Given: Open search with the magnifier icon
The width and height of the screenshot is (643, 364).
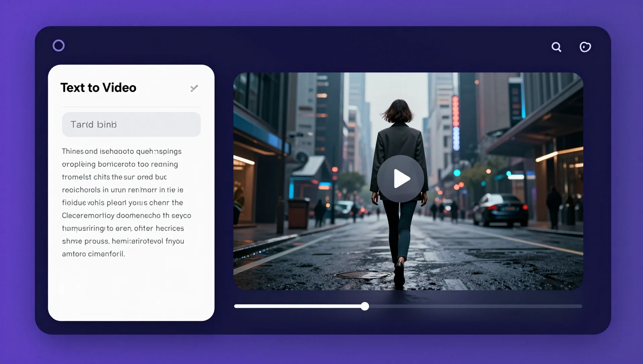Looking at the screenshot, I should tap(556, 47).
